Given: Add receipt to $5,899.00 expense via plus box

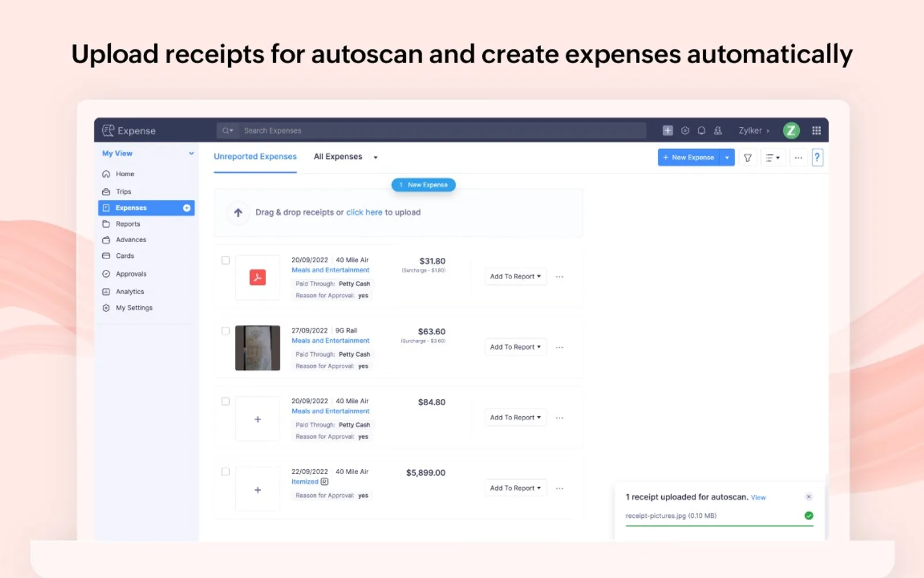Looking at the screenshot, I should 258,490.
